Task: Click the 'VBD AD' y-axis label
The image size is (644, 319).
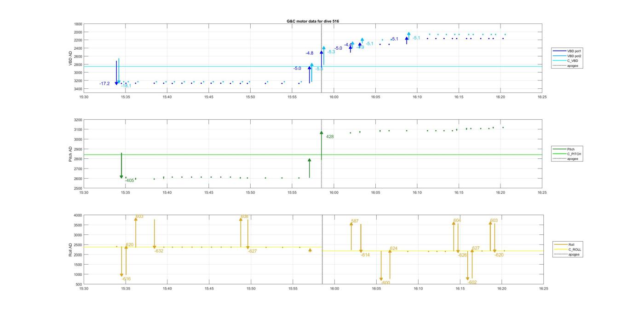Action: (70, 58)
